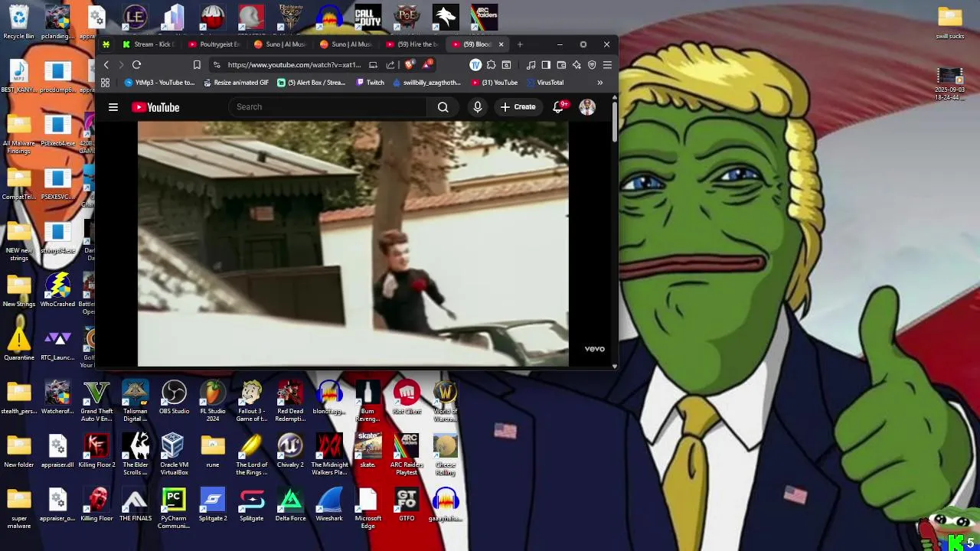Focus the YouTube search field

click(x=328, y=107)
